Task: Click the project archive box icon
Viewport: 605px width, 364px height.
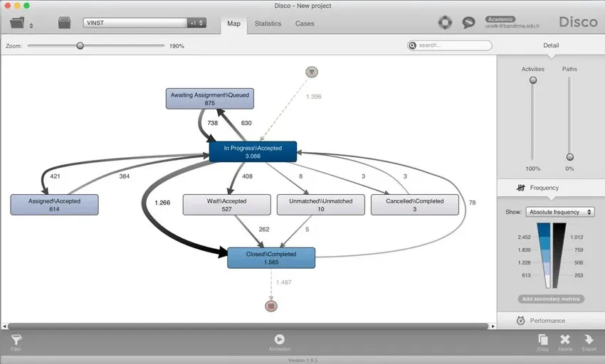Action: [x=65, y=23]
